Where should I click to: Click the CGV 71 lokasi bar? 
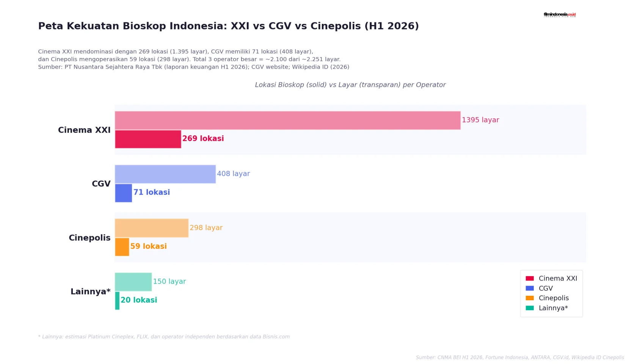[x=124, y=193]
